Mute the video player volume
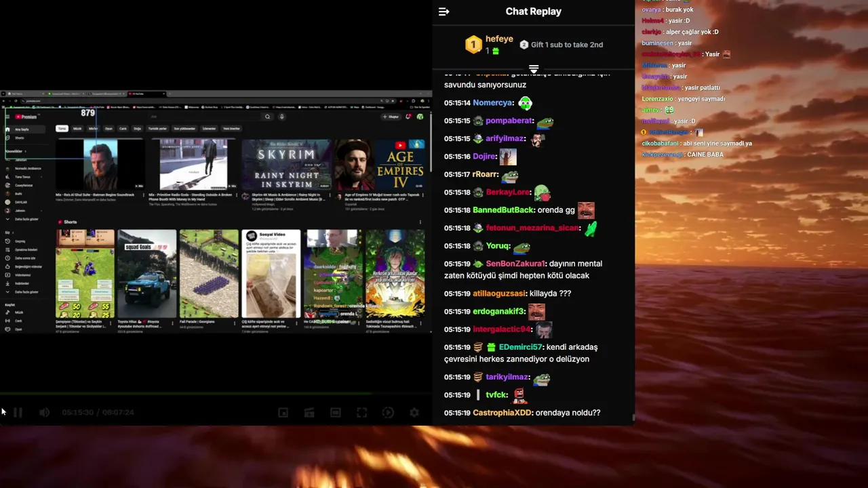Screen dimensions: 868x488 [x=44, y=412]
